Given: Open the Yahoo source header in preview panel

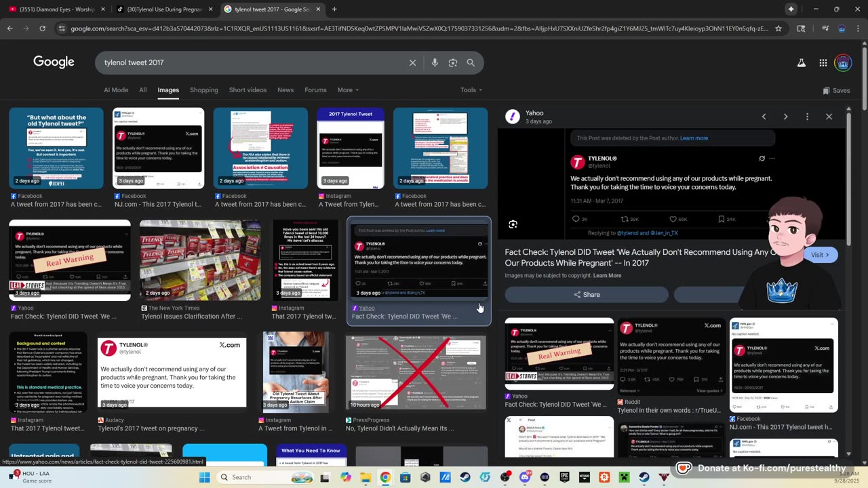Looking at the screenshot, I should [529, 117].
